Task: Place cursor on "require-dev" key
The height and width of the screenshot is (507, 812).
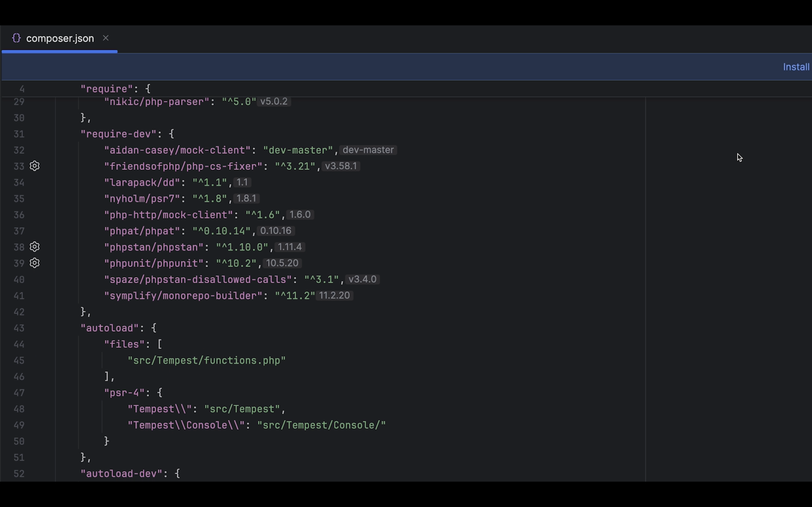Action: pyautogui.click(x=118, y=134)
